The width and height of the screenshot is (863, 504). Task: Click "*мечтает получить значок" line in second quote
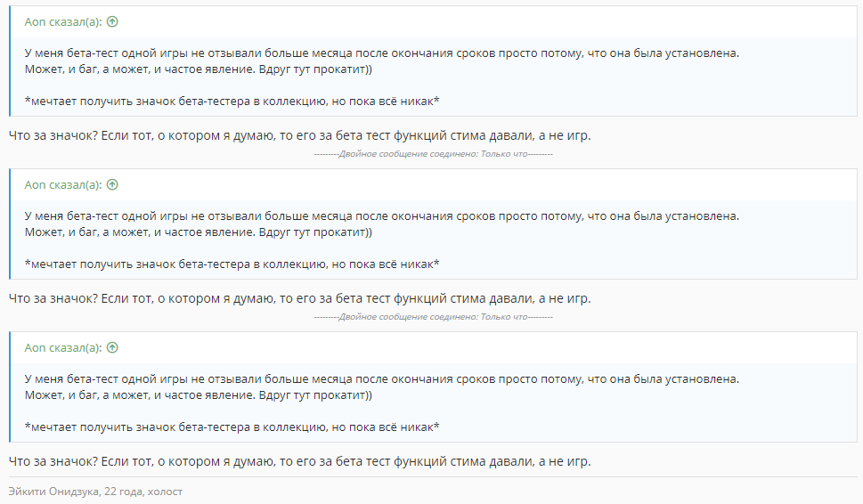232,264
